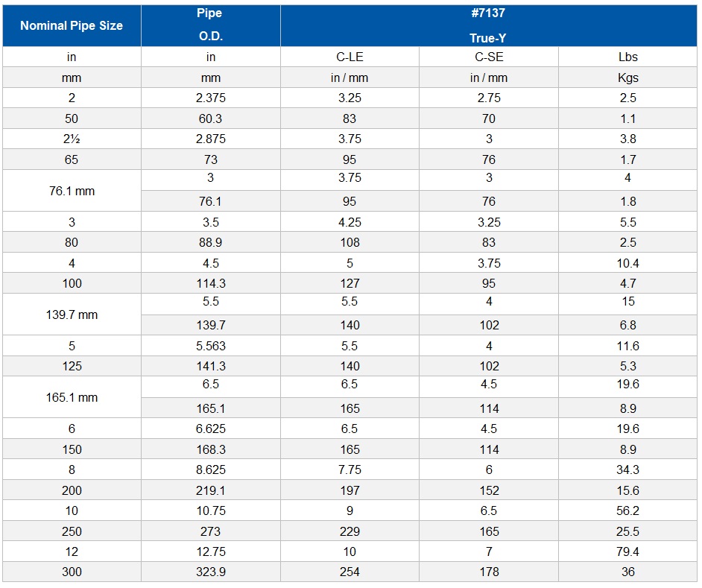Click the 76.1 mm nominal size cell
The height and width of the screenshot is (588, 702).
coord(72,191)
